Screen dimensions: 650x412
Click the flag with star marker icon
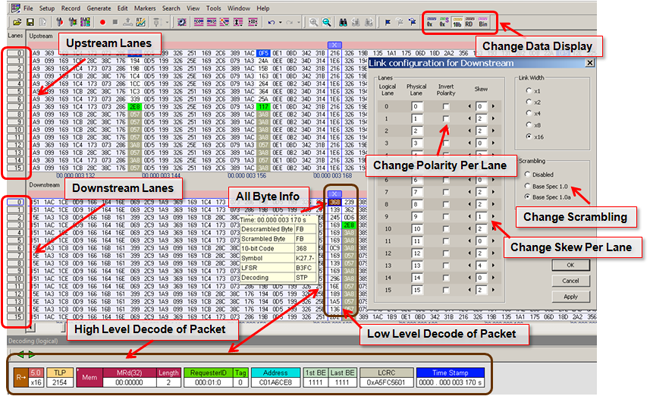point(412,22)
